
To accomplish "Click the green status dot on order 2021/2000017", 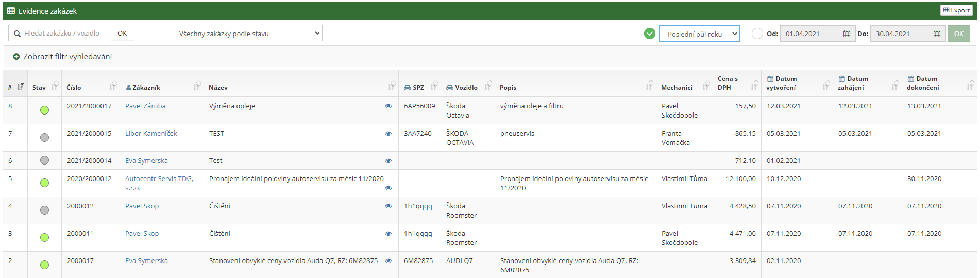I will (45, 110).
